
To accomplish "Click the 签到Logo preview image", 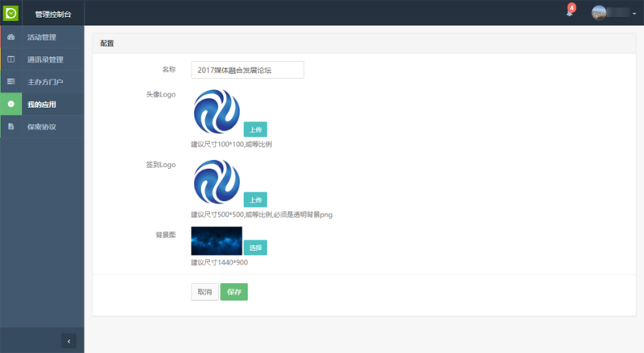I will click(x=217, y=182).
